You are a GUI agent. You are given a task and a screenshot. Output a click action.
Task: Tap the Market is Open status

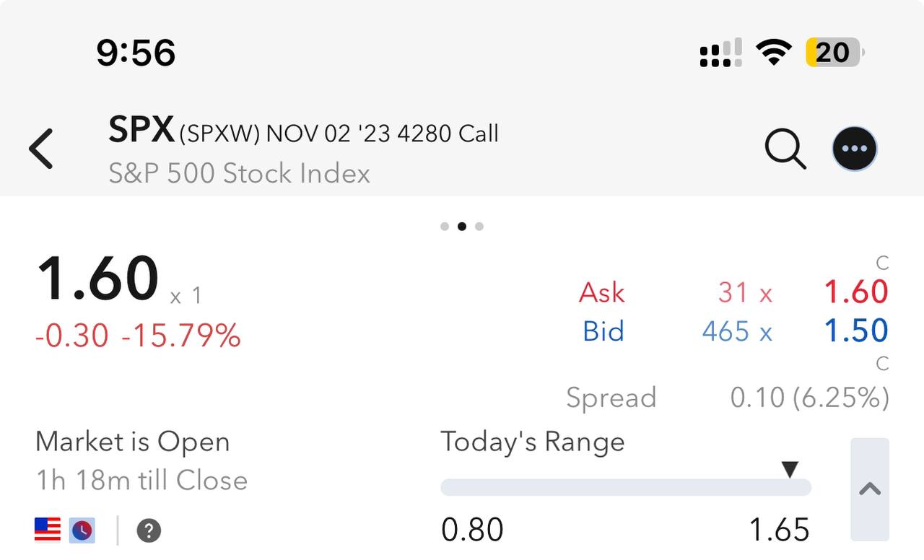pyautogui.click(x=133, y=442)
